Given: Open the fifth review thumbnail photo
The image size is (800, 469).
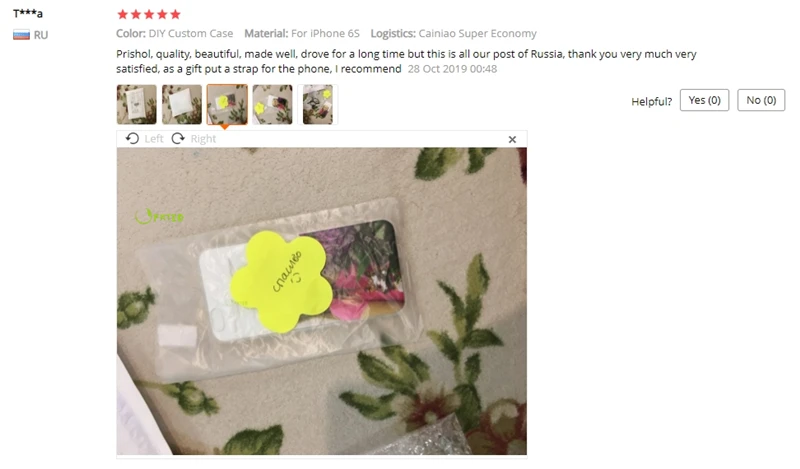Looking at the screenshot, I should pyautogui.click(x=317, y=105).
